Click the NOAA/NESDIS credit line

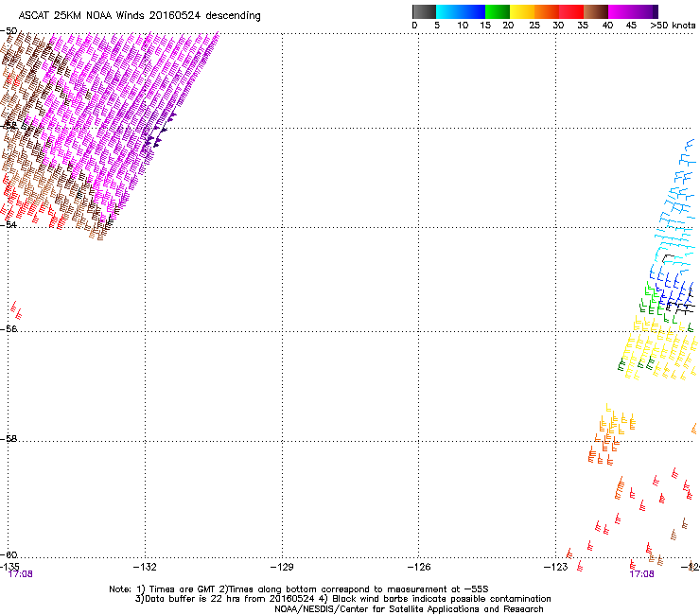point(409,609)
